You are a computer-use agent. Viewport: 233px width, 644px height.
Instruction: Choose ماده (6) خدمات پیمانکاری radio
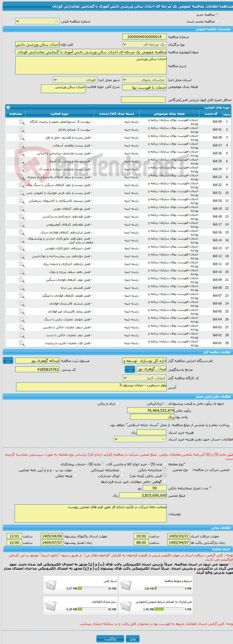(x=103, y=464)
